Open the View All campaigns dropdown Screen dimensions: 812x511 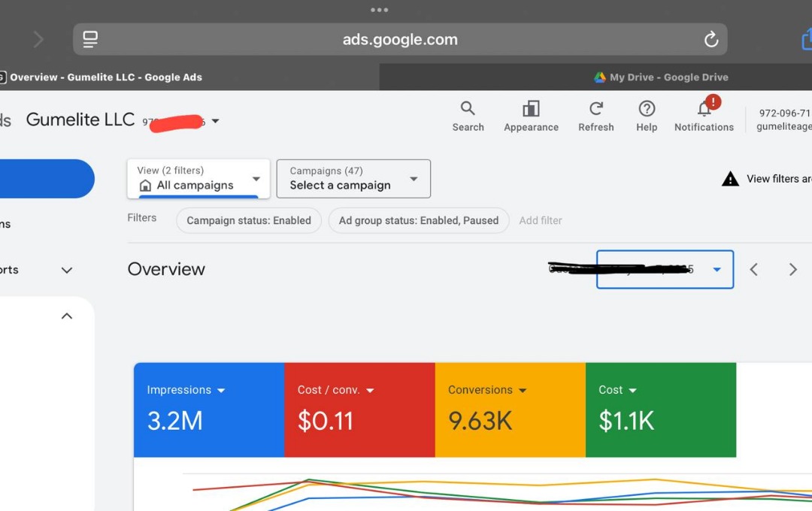pos(198,179)
